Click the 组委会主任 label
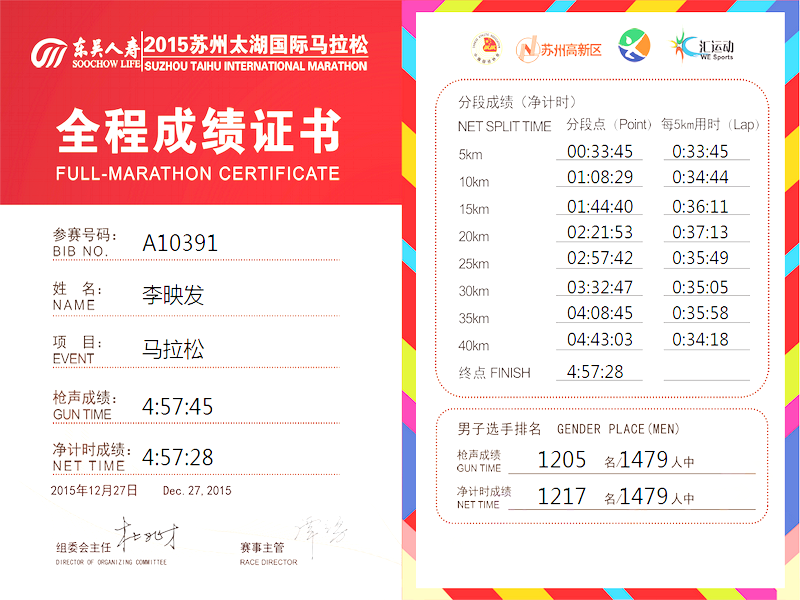This screenshot has height=600, width=800. pos(83,547)
